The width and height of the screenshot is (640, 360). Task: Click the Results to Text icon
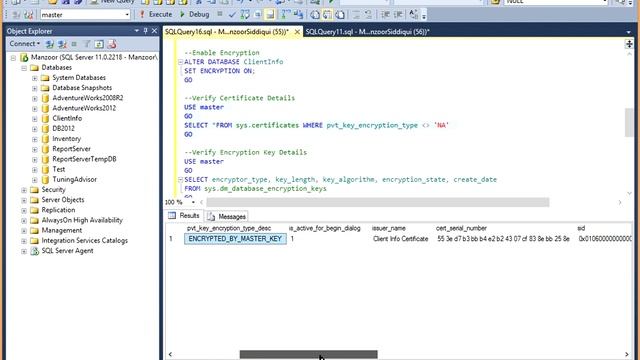[x=315, y=15]
